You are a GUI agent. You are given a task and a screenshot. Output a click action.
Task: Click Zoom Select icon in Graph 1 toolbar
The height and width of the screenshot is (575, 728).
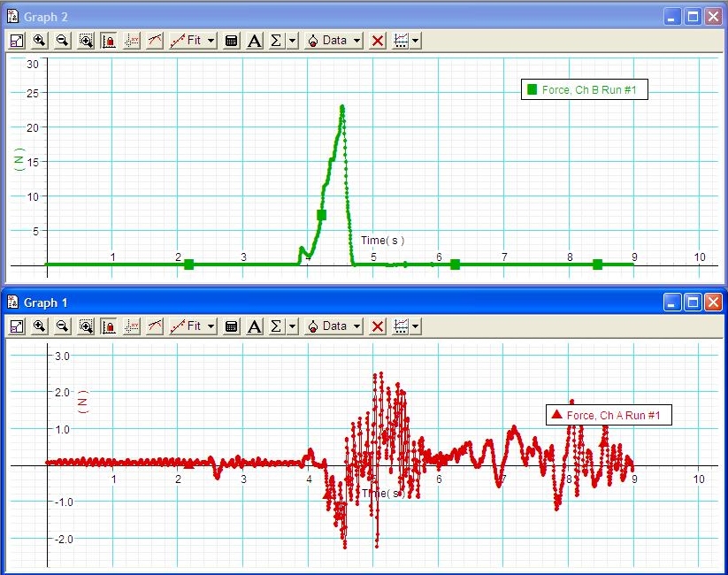click(x=86, y=326)
